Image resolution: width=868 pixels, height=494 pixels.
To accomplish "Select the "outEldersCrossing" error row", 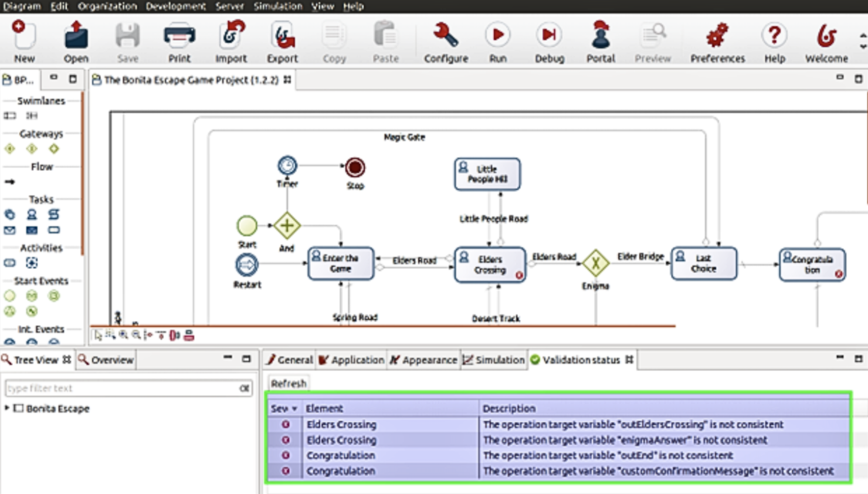I will [559, 424].
